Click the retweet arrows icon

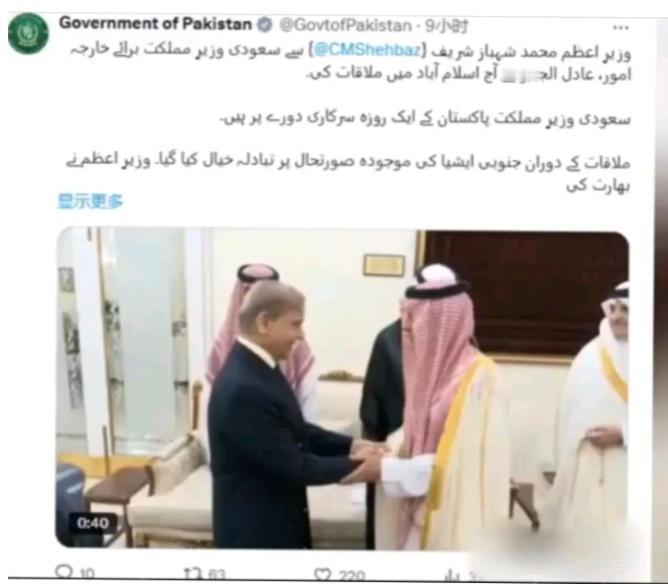(x=192, y=573)
